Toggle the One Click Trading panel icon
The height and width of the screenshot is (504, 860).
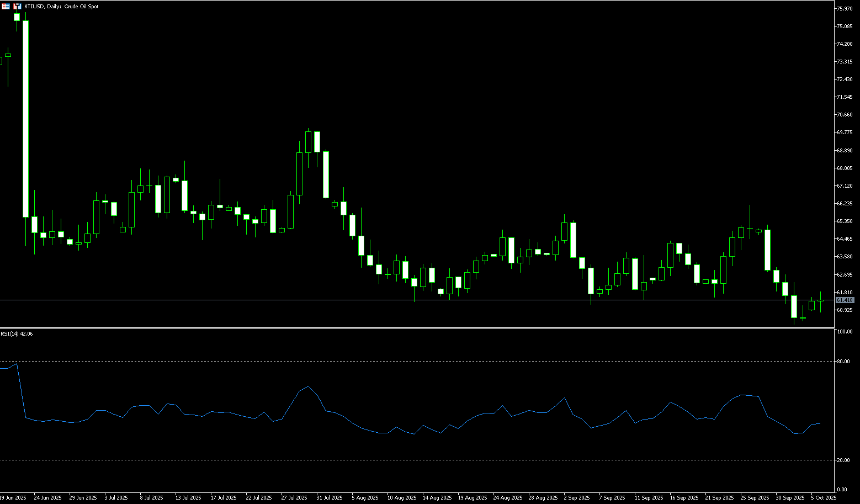click(x=18, y=7)
